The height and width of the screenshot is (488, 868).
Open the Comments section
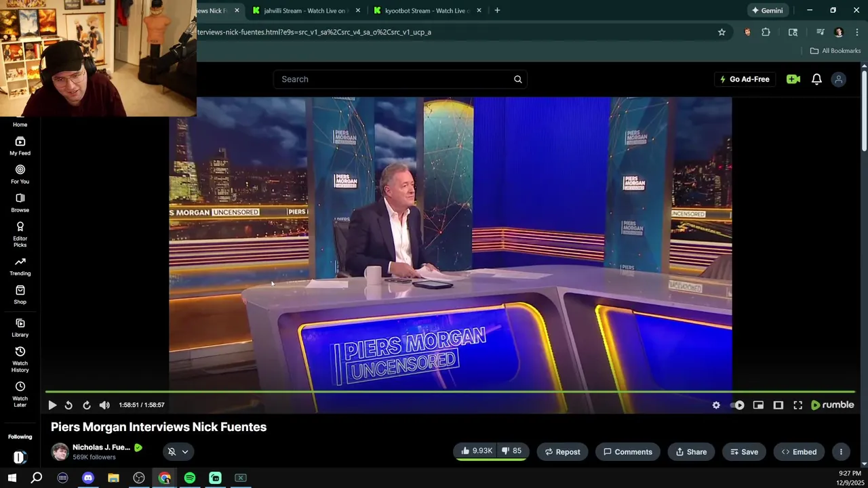[x=628, y=452]
